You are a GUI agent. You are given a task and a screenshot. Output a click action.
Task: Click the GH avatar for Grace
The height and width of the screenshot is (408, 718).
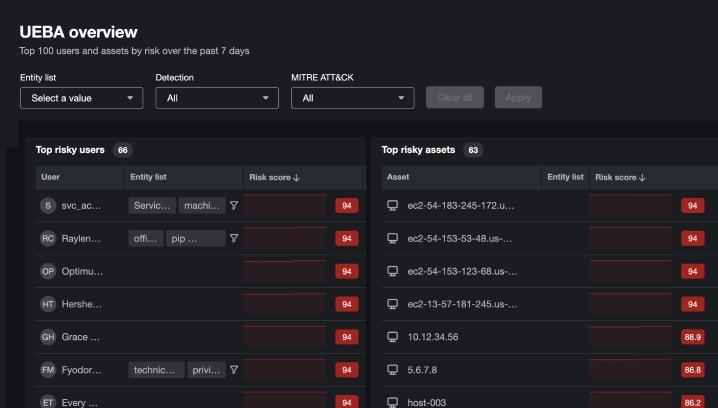tap(47, 337)
